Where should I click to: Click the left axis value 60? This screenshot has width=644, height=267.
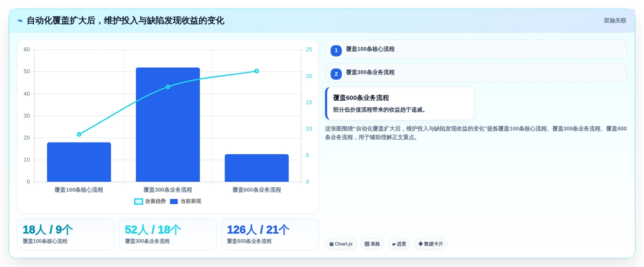pyautogui.click(x=27, y=50)
